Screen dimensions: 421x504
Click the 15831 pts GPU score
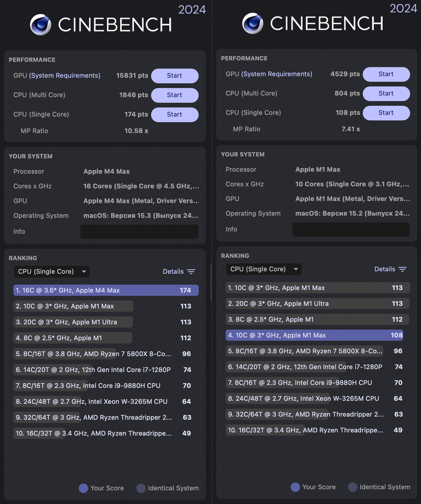pos(132,76)
